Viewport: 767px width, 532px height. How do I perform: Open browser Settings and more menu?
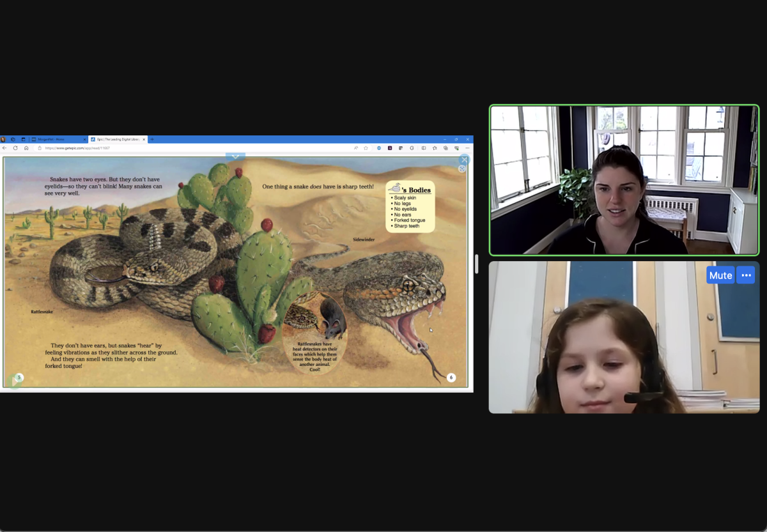[467, 148]
